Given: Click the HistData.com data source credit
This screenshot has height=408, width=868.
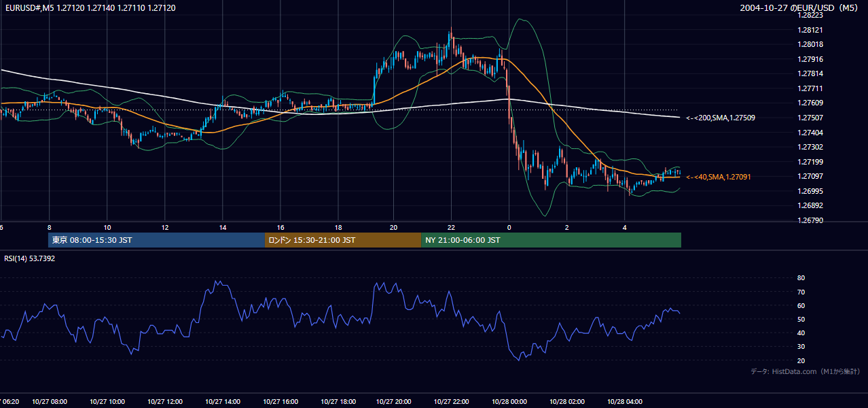Looking at the screenshot, I should pyautogui.click(x=806, y=371).
